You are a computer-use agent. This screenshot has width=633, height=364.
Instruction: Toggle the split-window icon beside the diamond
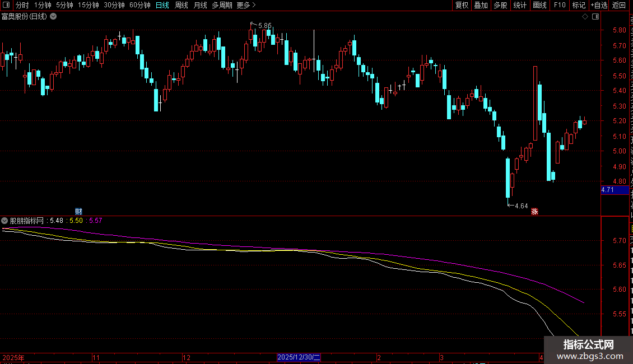pos(595,17)
